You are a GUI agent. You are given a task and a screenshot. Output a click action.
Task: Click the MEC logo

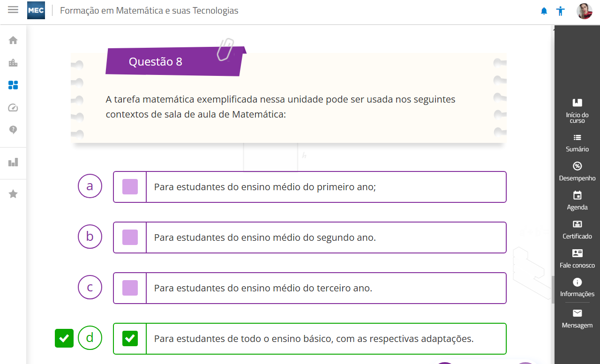[36, 10]
